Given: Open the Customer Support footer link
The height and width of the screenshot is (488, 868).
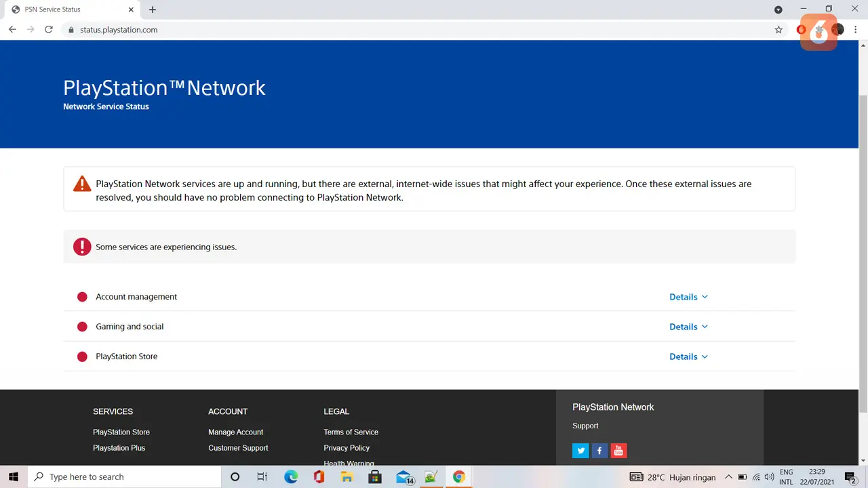Looking at the screenshot, I should click(238, 448).
